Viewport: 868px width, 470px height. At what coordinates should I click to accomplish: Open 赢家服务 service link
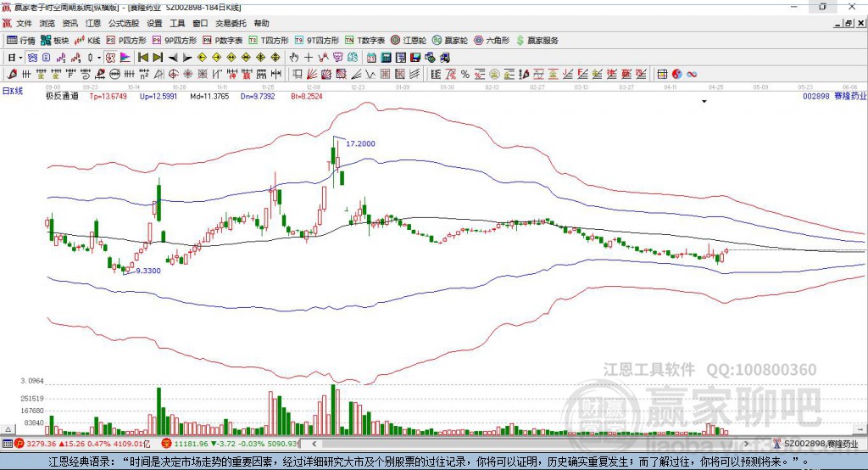pyautogui.click(x=537, y=41)
